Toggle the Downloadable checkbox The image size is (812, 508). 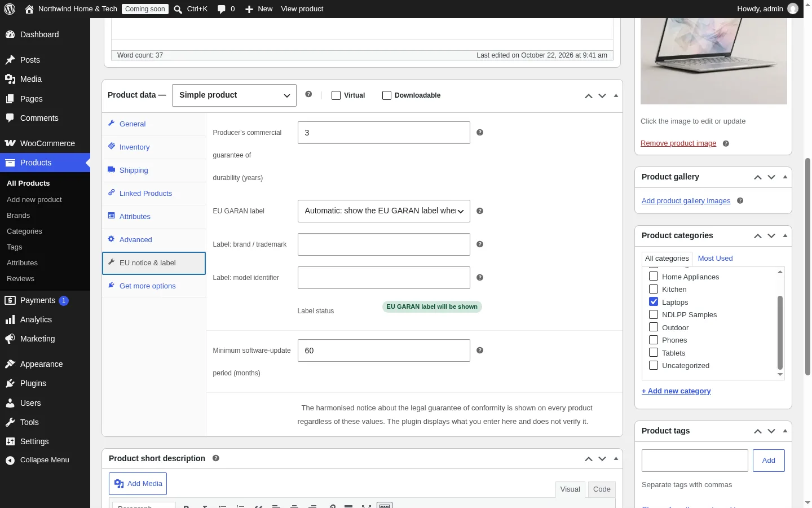pos(387,95)
